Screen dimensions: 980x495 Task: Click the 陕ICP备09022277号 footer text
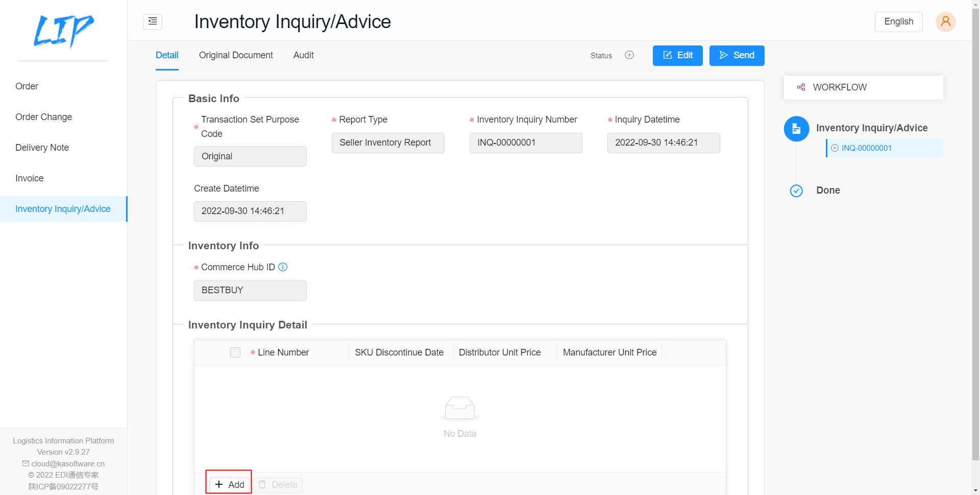[x=63, y=486]
